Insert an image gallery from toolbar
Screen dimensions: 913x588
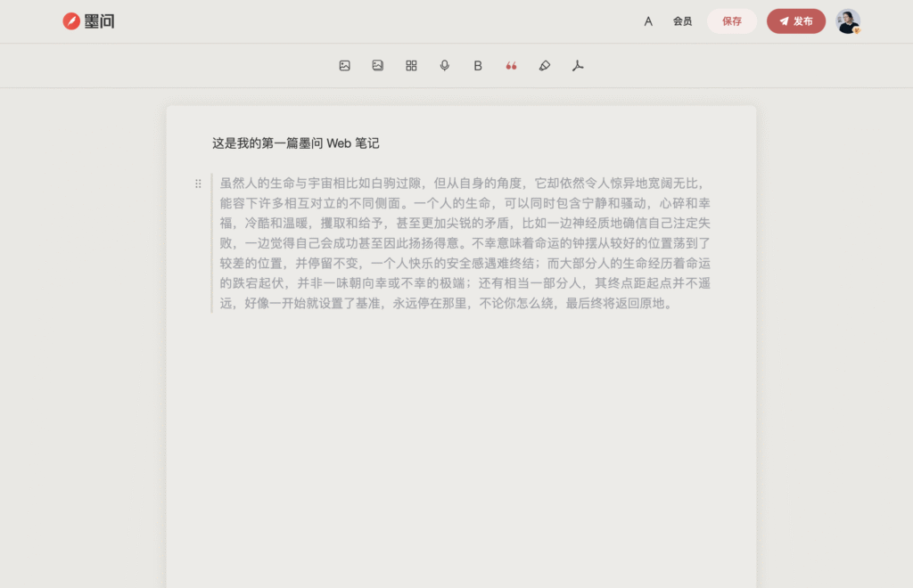378,66
